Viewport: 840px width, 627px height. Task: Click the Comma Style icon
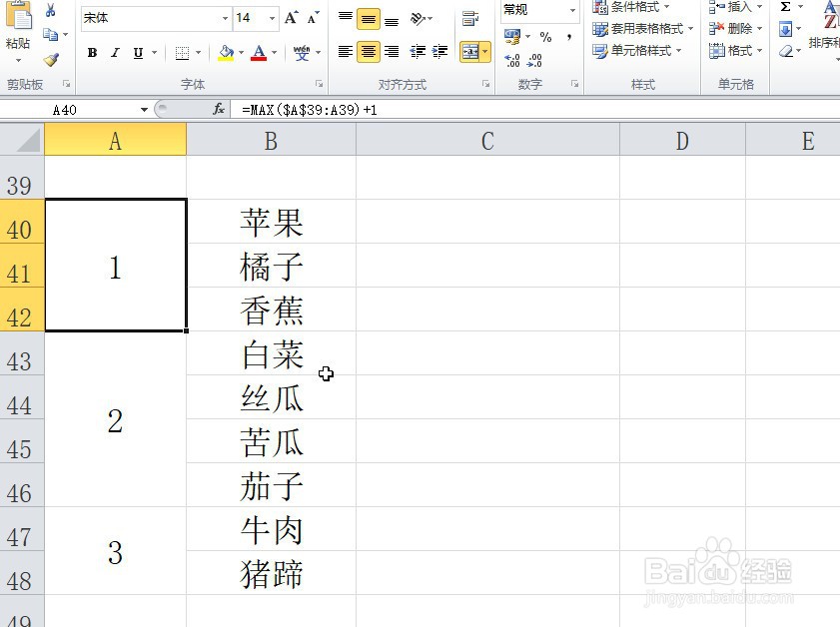pos(570,35)
